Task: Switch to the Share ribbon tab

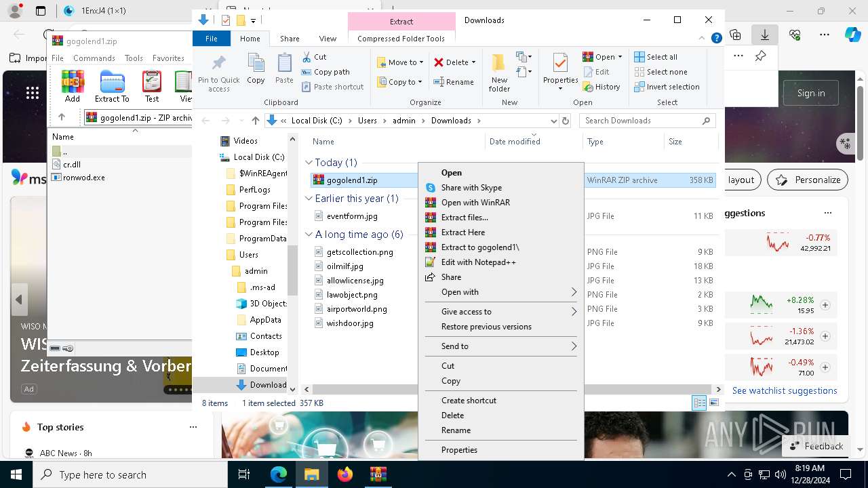Action: click(290, 39)
